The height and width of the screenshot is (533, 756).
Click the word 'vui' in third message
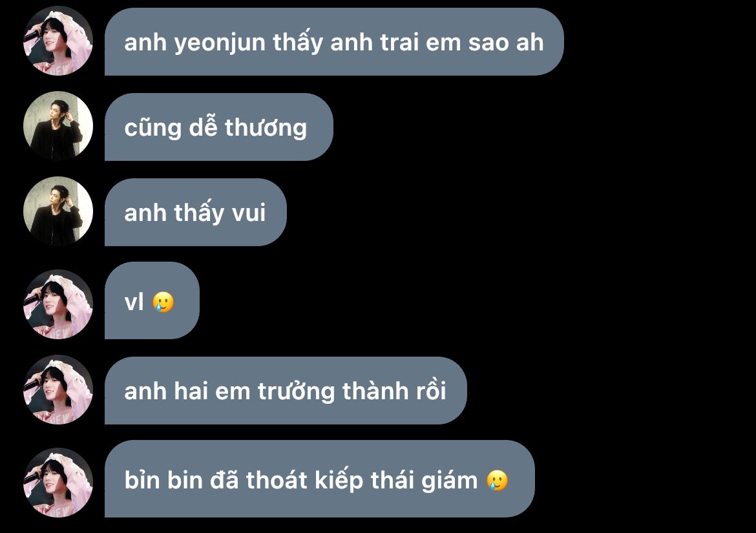click(x=249, y=213)
